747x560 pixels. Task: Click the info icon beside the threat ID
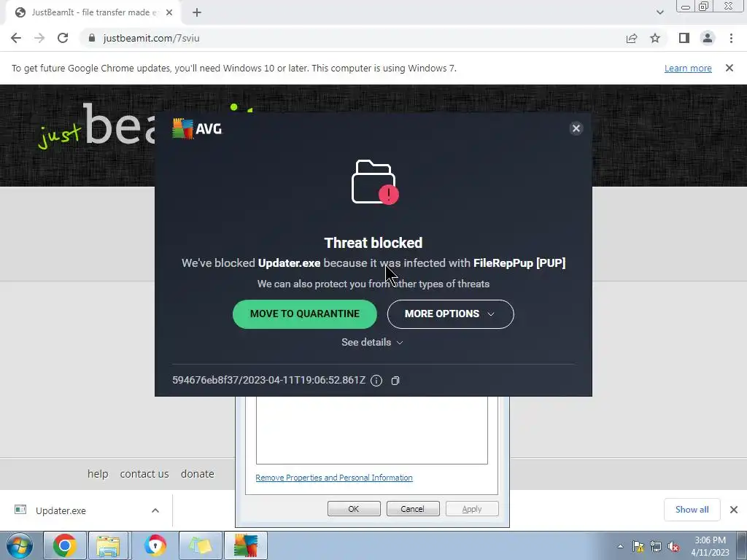pos(376,381)
